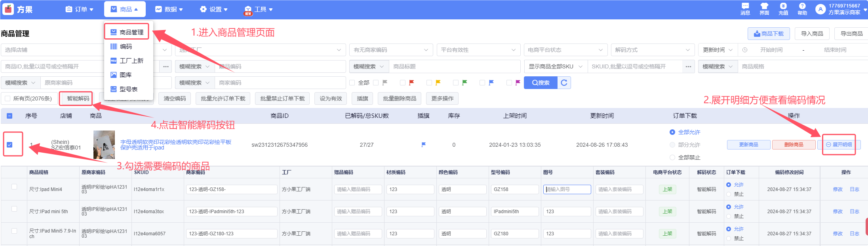The width and height of the screenshot is (868, 246).
Task: Click the 智能解码 button
Action: tap(78, 98)
